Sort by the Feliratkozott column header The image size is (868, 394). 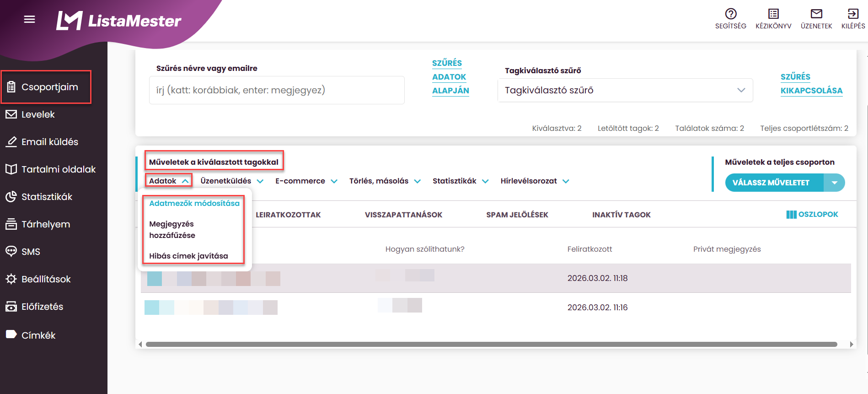click(x=589, y=249)
